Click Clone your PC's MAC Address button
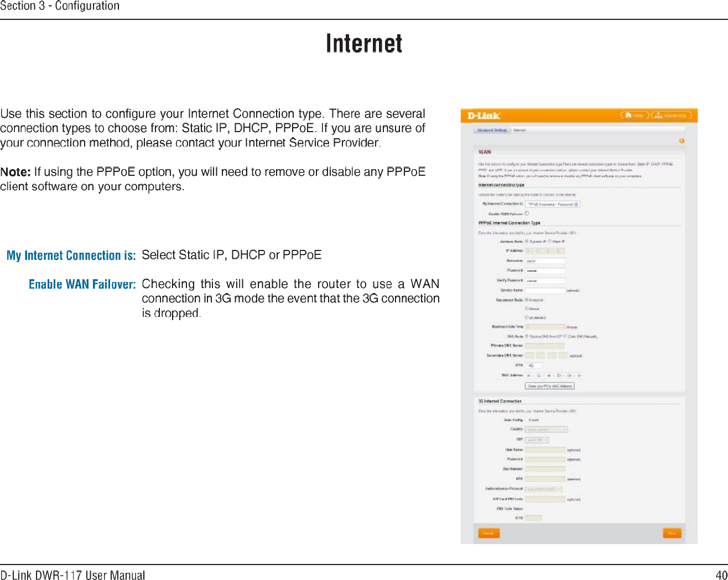Screen dimensions: 728x580 tap(549, 386)
